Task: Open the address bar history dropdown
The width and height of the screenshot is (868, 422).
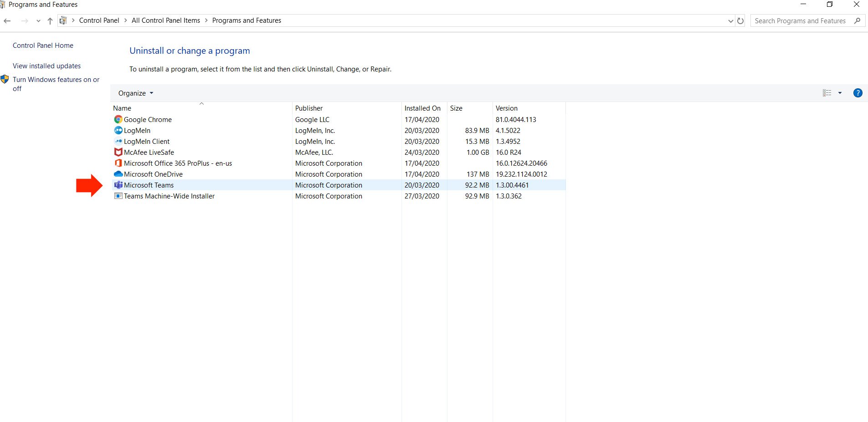Action: (731, 21)
